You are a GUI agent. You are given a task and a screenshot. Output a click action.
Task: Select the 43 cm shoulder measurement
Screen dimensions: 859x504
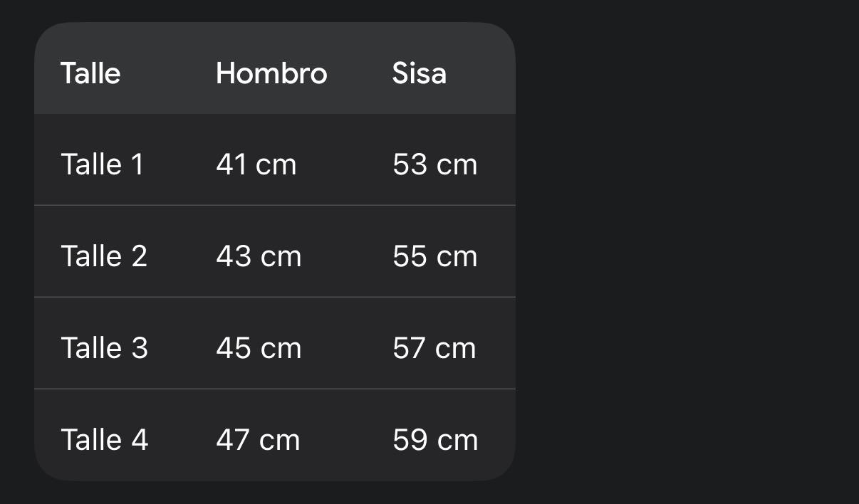[x=259, y=256]
